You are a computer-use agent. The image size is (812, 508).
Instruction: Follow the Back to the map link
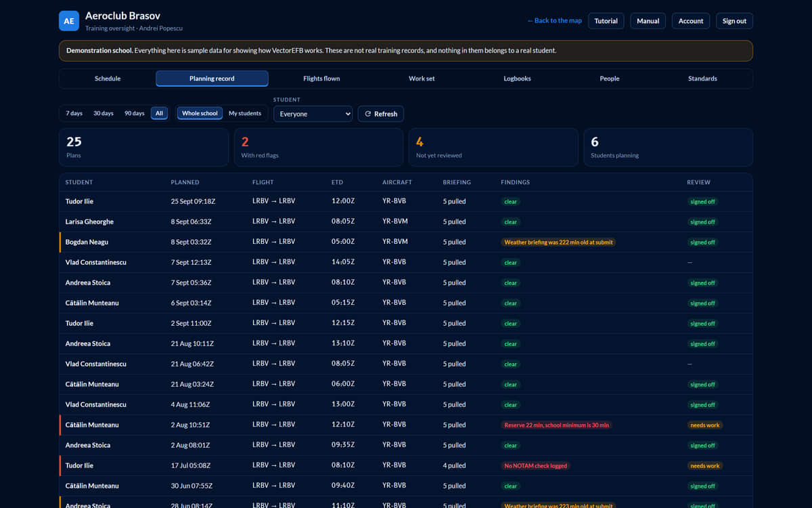pos(554,21)
